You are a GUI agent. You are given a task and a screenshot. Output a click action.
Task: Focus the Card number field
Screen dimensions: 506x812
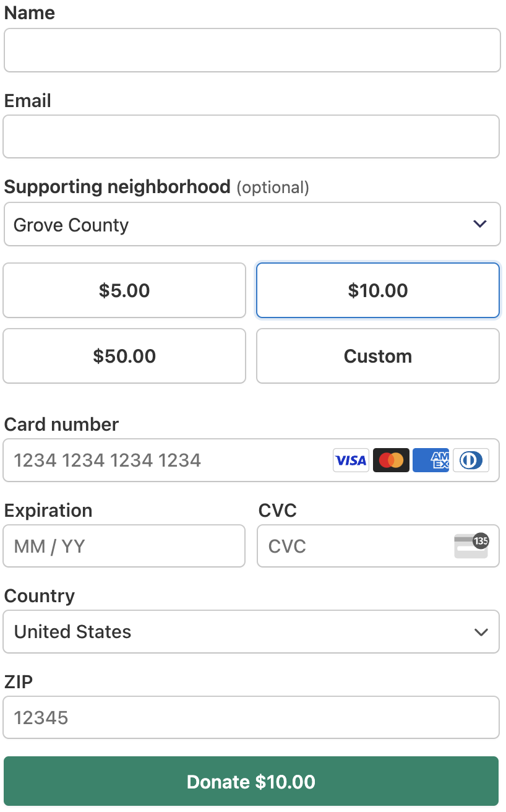167,460
